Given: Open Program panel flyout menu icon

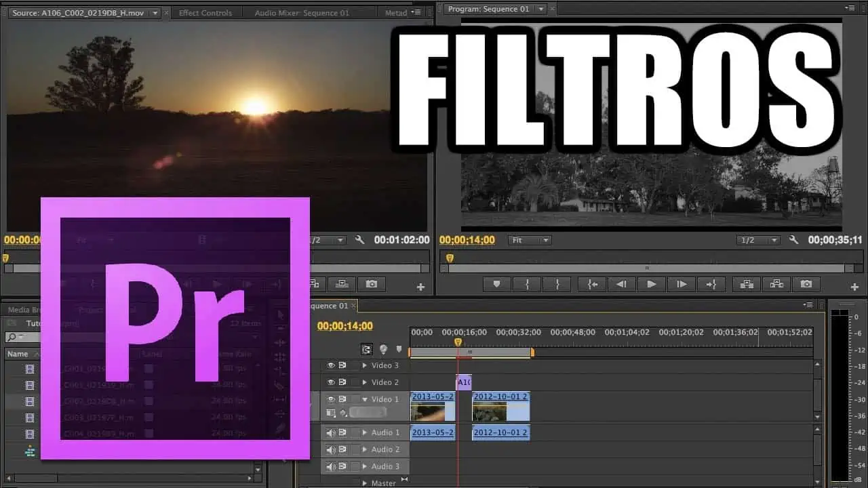Looking at the screenshot, I should click(x=850, y=8).
